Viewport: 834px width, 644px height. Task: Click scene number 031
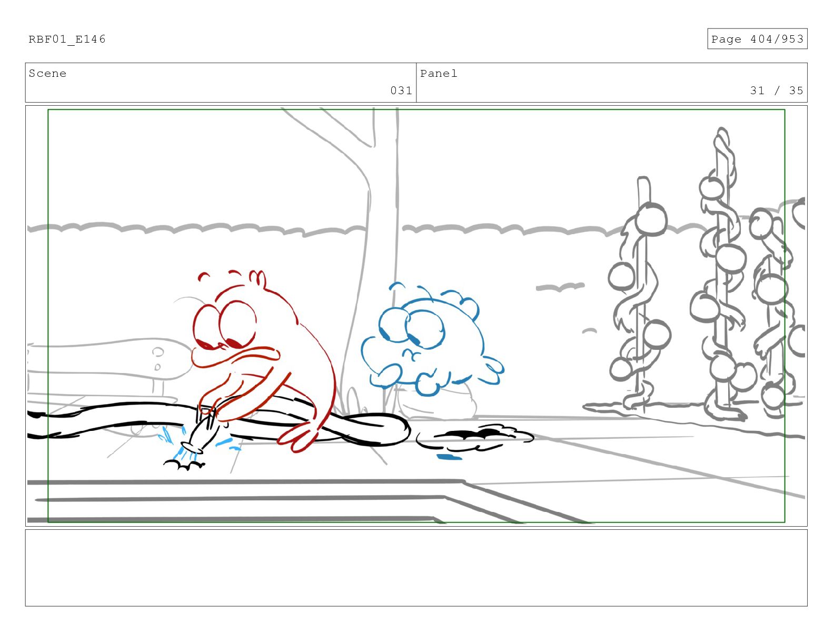(401, 90)
